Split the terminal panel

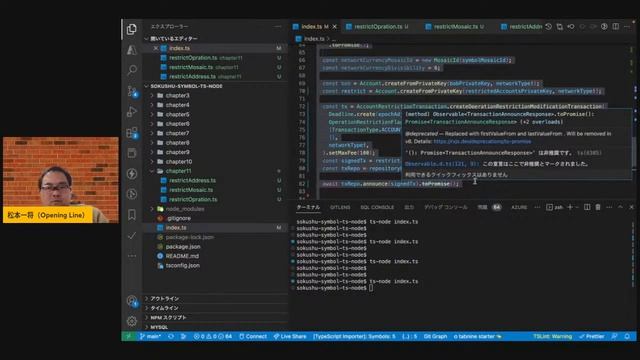tap(587, 207)
